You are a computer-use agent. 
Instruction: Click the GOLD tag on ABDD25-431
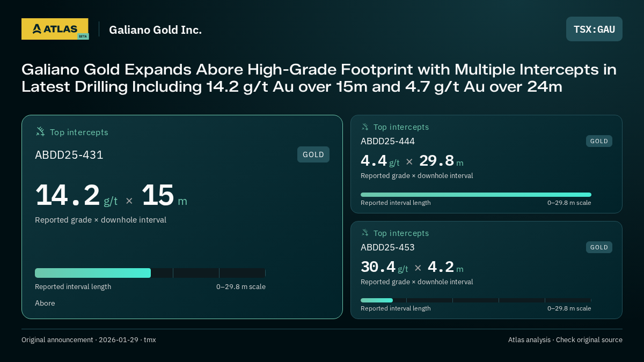[313, 154]
